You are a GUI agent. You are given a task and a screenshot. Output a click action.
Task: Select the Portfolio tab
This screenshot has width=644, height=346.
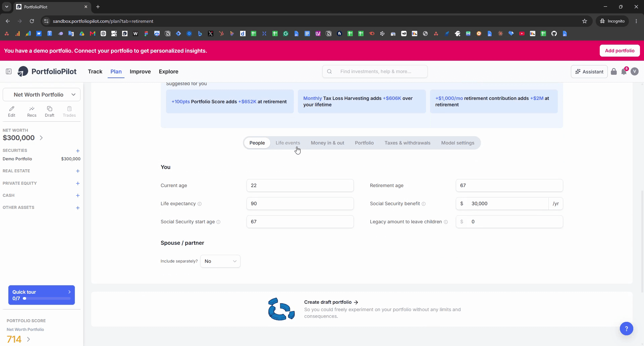coord(364,143)
